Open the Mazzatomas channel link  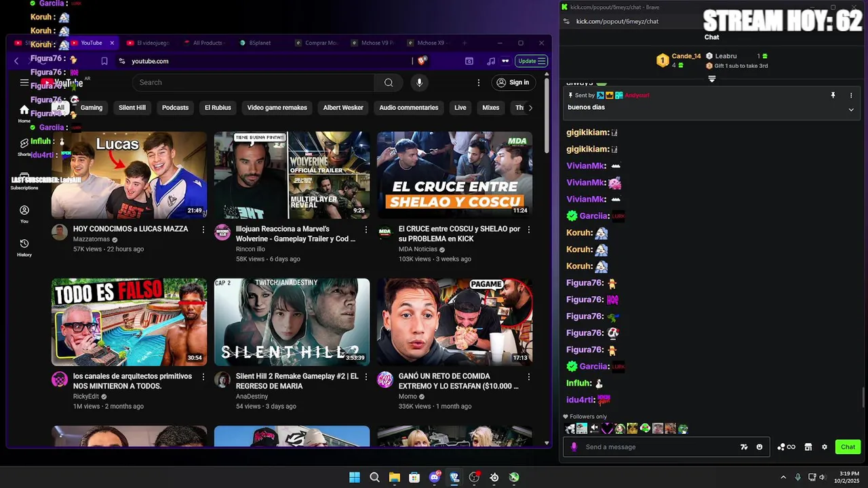pyautogui.click(x=92, y=239)
